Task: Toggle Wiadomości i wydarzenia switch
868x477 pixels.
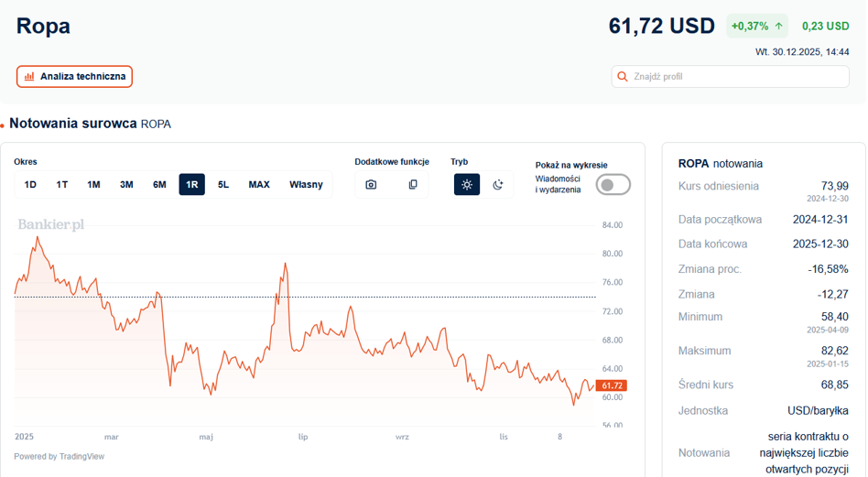Action: pyautogui.click(x=613, y=185)
